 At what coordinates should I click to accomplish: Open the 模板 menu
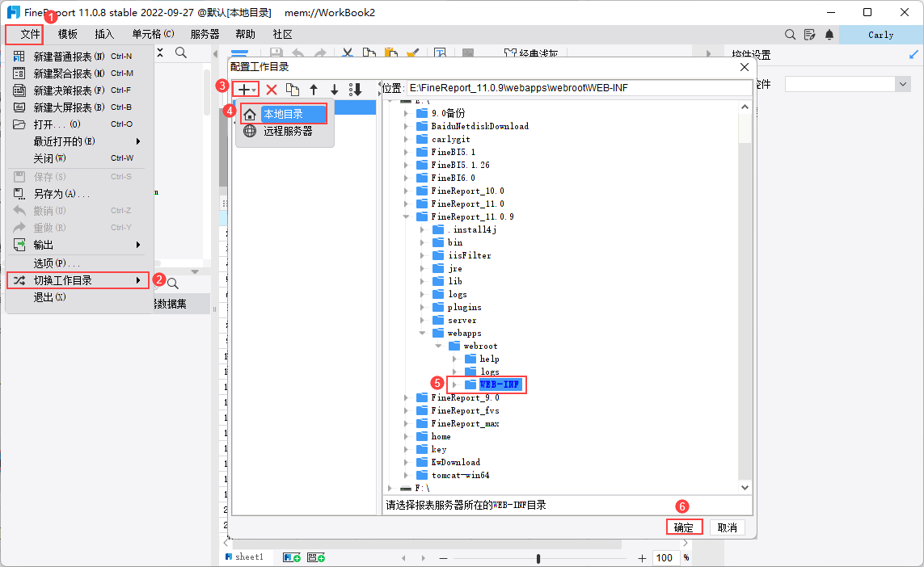(68, 35)
